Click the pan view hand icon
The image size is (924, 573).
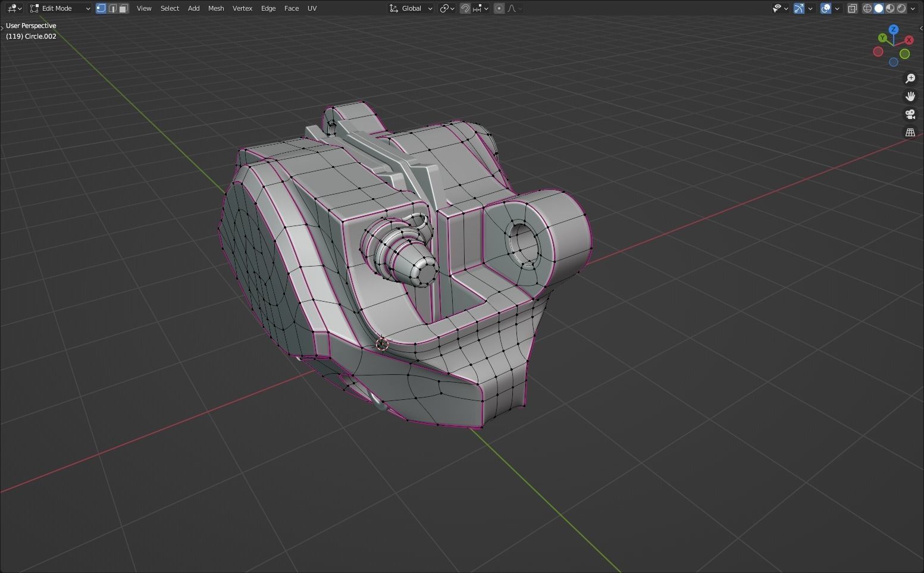click(x=910, y=96)
